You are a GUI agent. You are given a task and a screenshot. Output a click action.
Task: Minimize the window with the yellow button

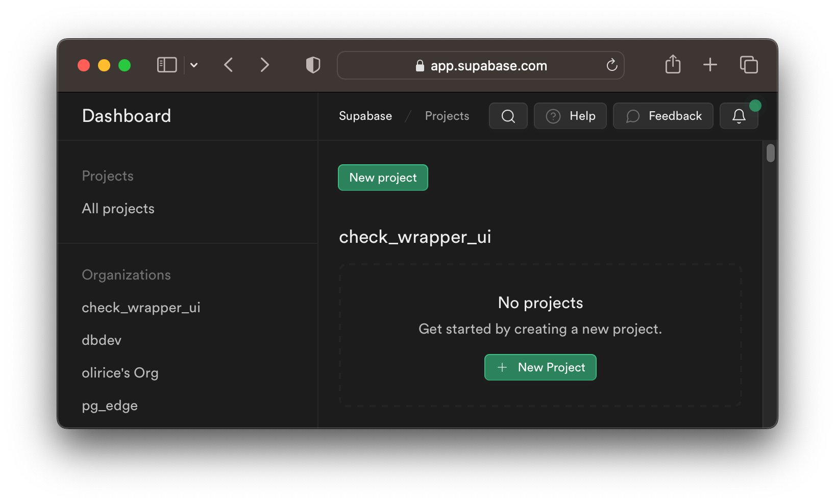[104, 65]
